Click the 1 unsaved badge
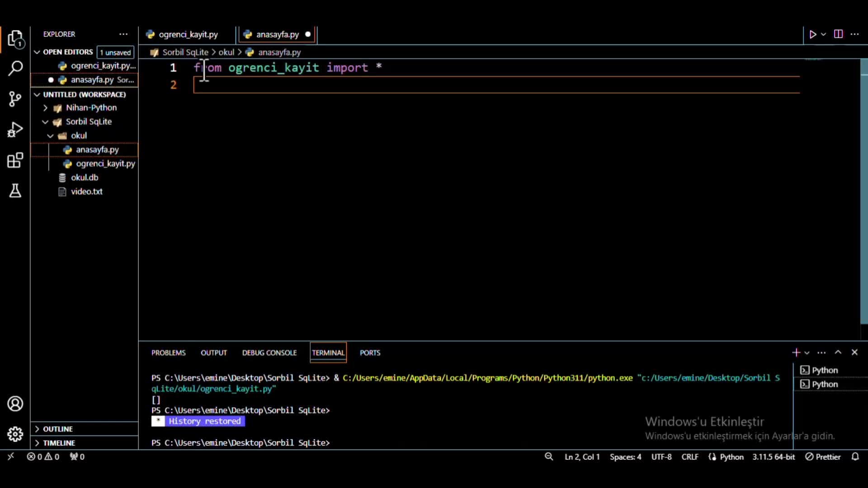This screenshot has width=868, height=488. coord(115,52)
